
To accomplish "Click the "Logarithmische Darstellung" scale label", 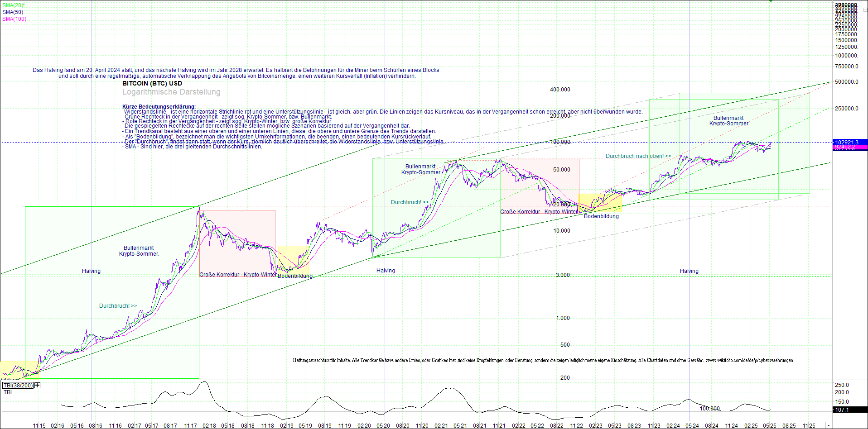I will 171,92.
